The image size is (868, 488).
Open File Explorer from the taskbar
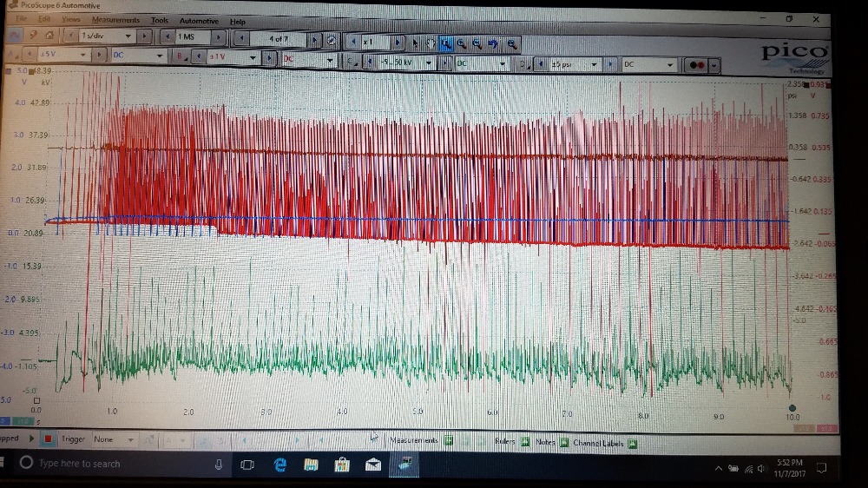click(311, 465)
